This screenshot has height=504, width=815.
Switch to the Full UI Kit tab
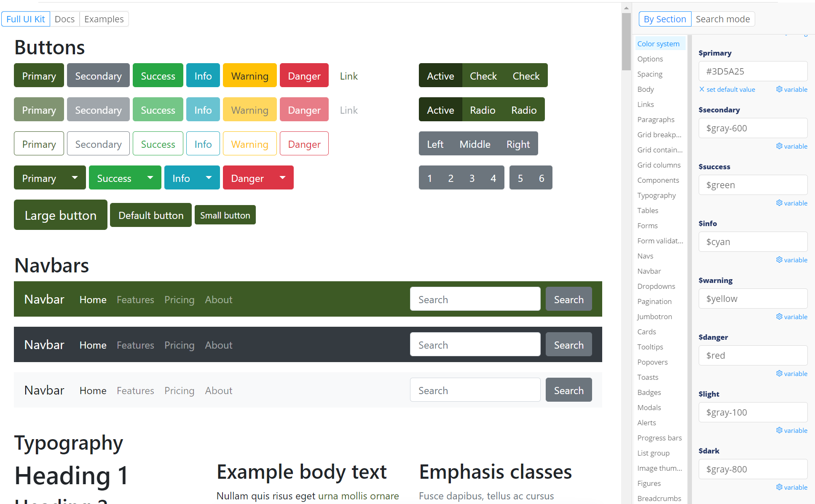tap(26, 19)
